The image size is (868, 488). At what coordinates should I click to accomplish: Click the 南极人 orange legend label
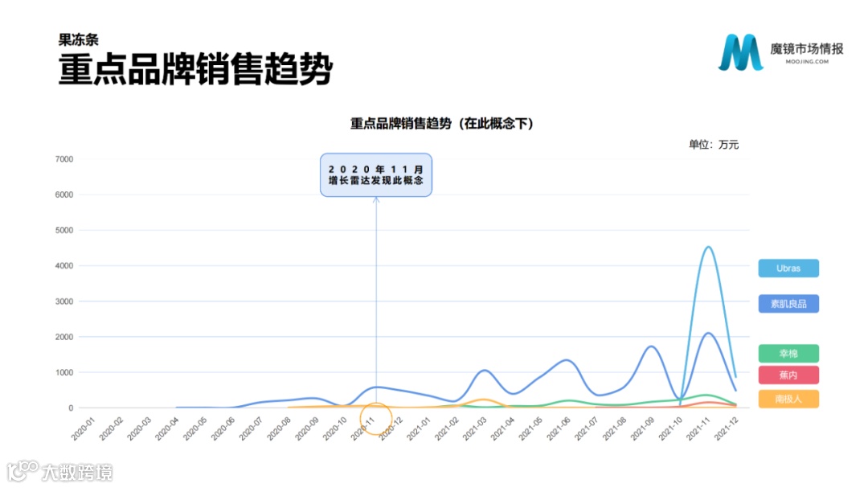[788, 399]
